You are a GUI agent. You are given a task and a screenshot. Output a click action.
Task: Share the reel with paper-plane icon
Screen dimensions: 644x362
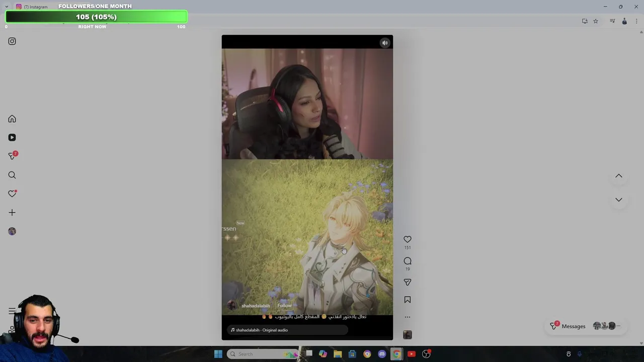(408, 283)
